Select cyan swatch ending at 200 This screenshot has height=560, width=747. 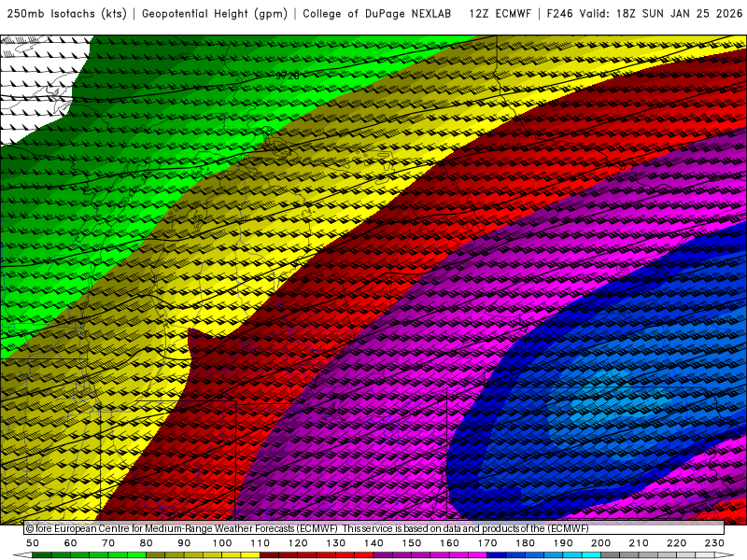click(x=591, y=555)
